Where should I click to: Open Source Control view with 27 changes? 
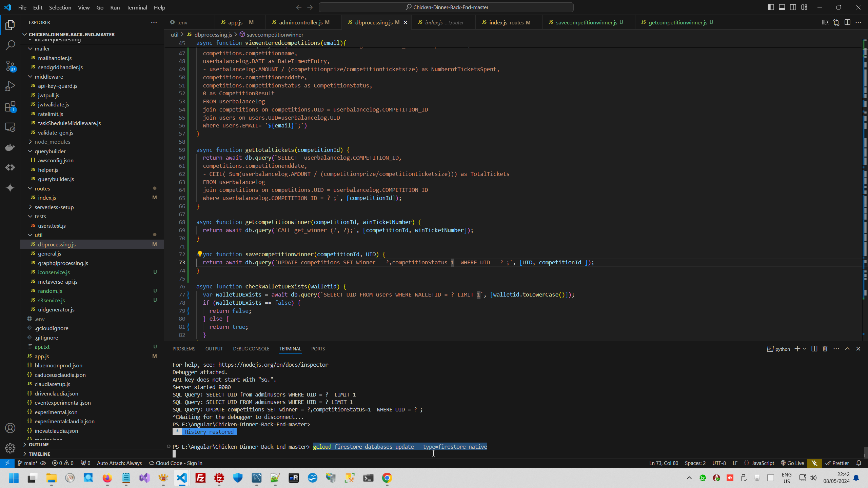(10, 66)
